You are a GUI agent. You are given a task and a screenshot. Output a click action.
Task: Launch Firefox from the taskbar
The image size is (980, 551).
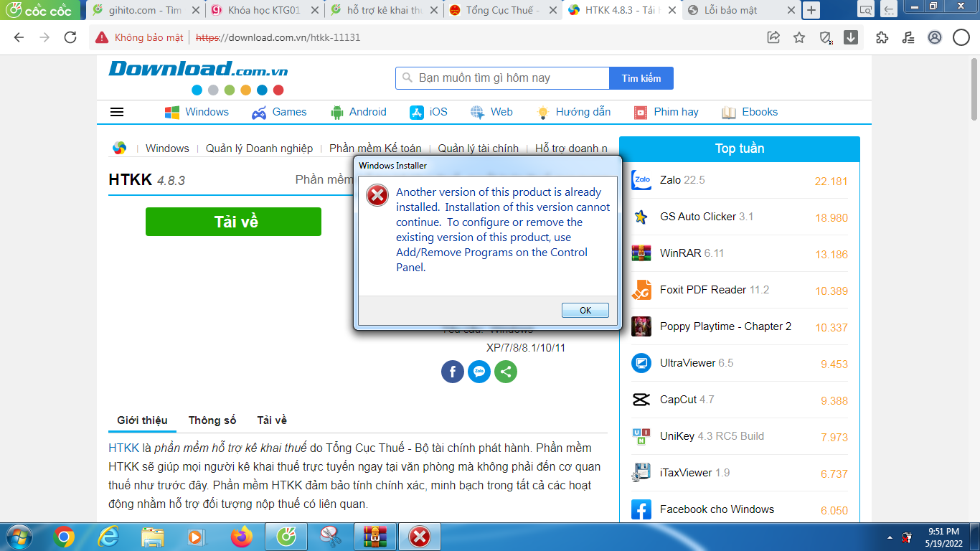coord(242,536)
